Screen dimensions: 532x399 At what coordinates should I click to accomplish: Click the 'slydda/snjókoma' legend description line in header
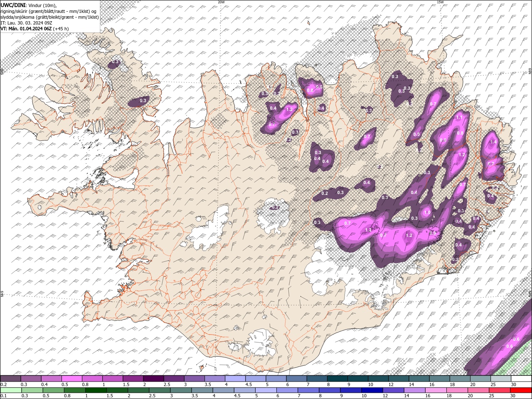50,17
